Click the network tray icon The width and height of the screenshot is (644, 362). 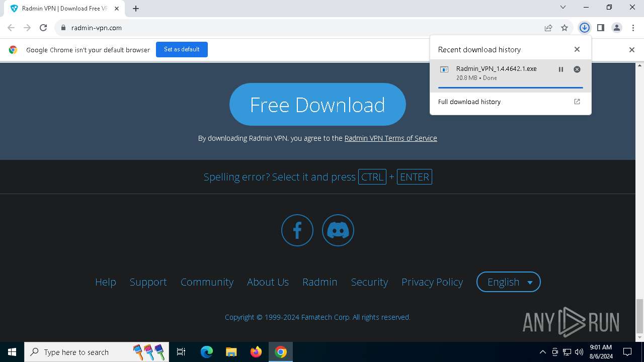[x=567, y=352]
